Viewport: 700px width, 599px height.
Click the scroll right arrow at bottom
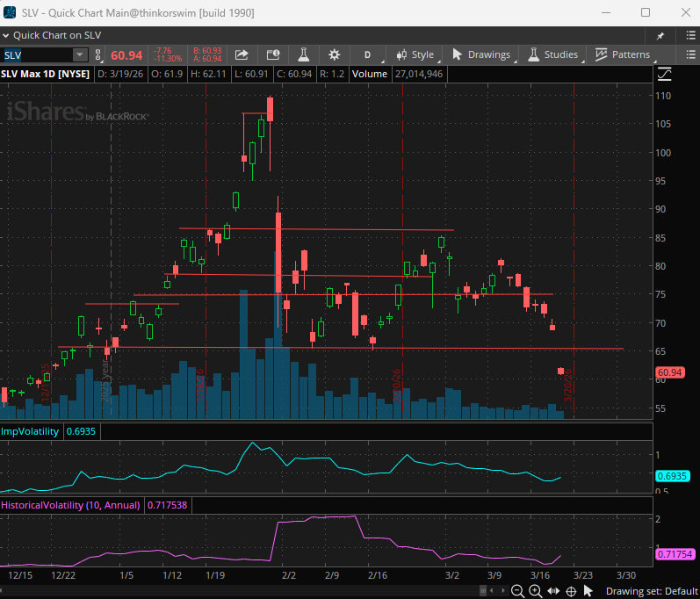pos(503,591)
